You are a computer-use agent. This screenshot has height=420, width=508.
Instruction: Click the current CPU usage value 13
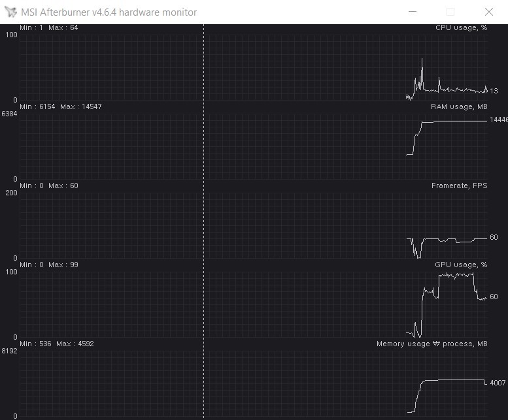tap(494, 91)
